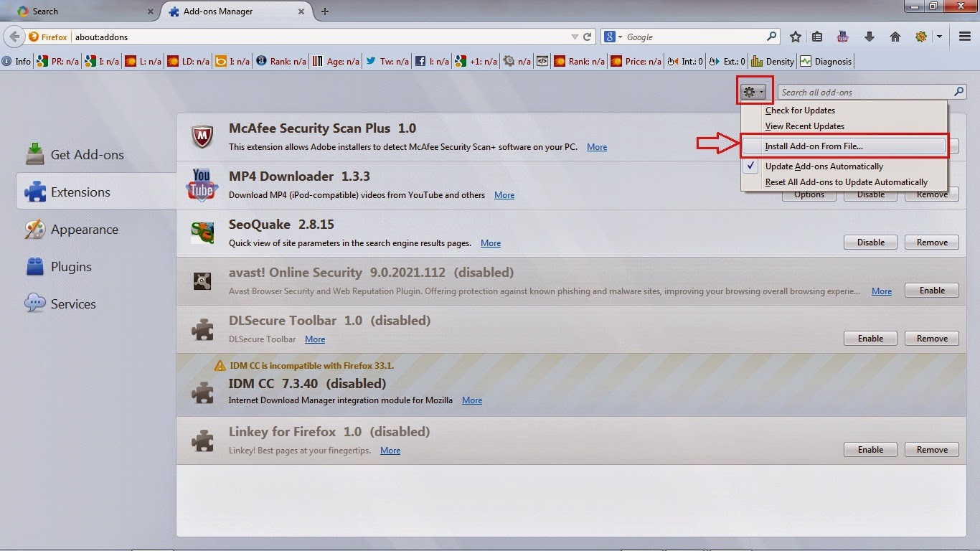Open the Density toolbar item

pos(773,62)
